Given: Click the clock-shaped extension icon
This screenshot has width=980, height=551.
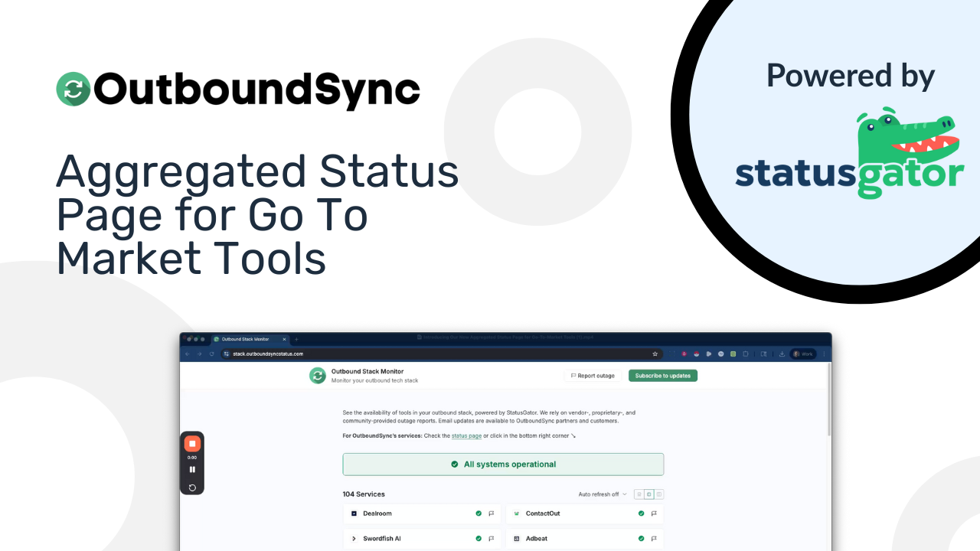Looking at the screenshot, I should 720,354.
